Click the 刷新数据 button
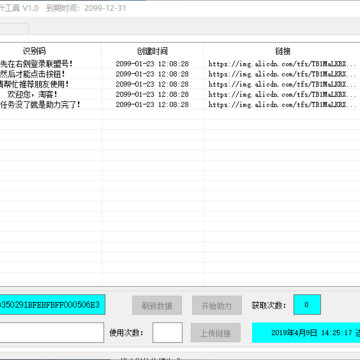360x360 pixels. [157, 305]
